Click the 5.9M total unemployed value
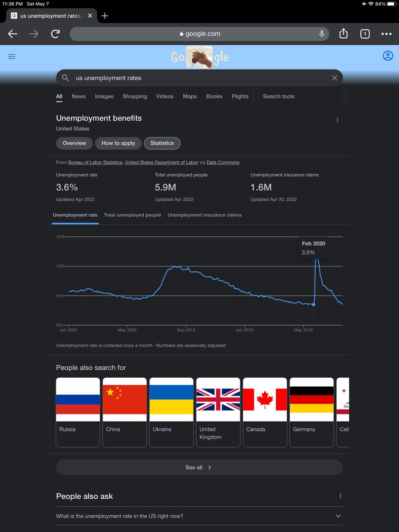 click(166, 187)
